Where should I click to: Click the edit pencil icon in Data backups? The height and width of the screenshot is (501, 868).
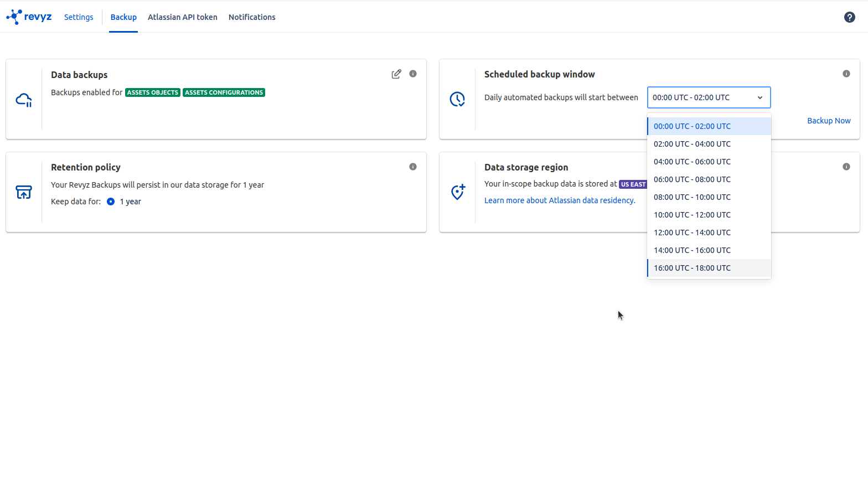pos(396,74)
